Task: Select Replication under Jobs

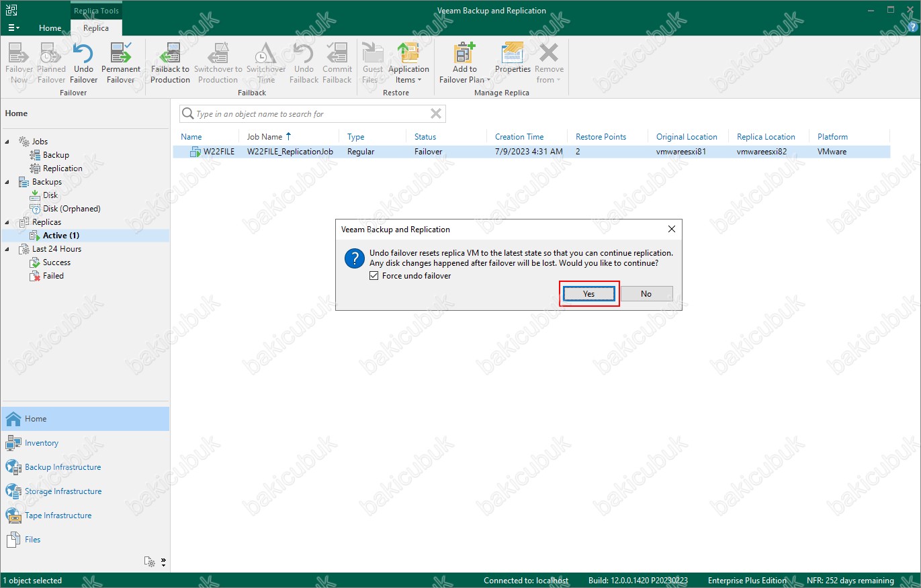Action: click(x=62, y=168)
